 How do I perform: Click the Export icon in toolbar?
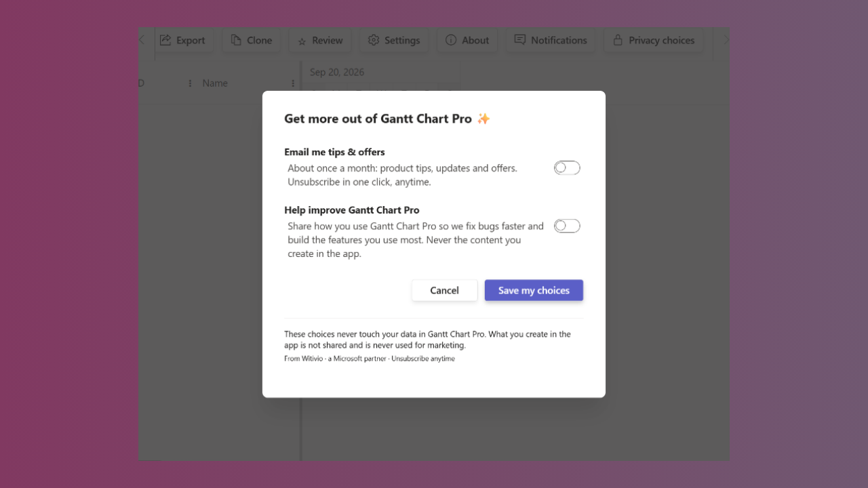[x=165, y=40]
